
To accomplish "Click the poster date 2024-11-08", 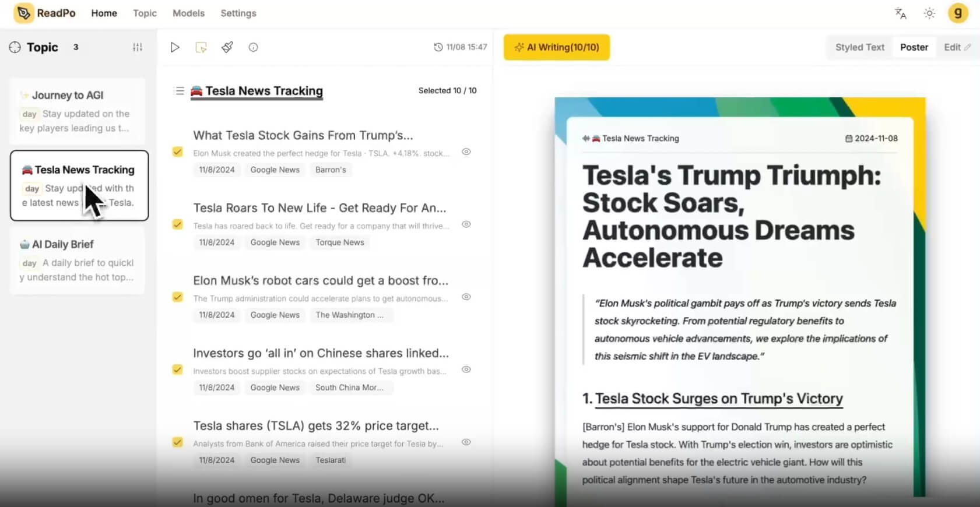I will [876, 139].
